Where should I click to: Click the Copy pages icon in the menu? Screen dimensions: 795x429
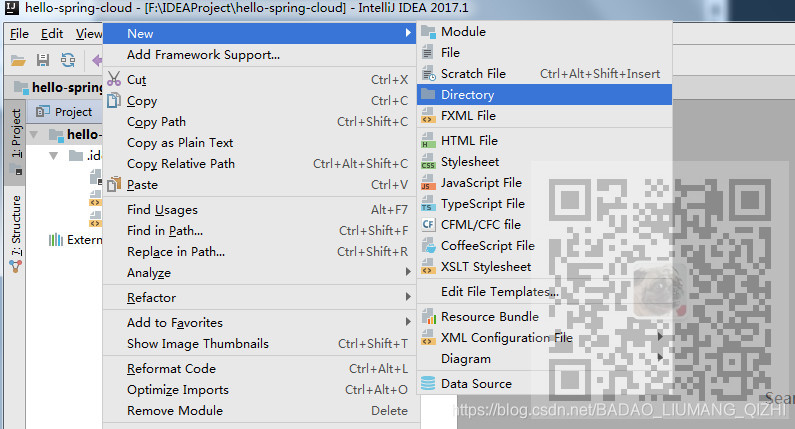114,100
